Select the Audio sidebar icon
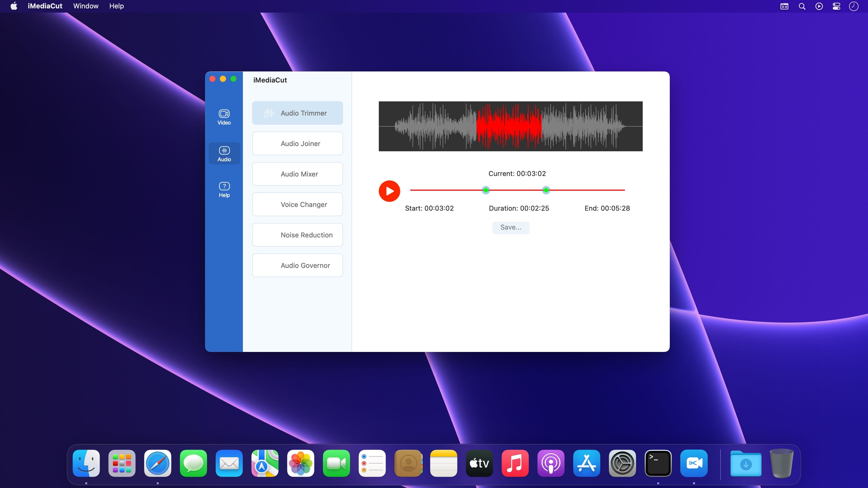868x488 pixels. click(224, 154)
